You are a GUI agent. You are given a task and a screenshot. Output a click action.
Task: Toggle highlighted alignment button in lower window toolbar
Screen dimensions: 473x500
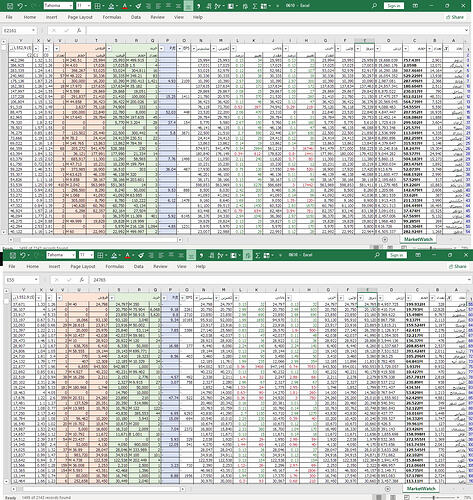191,255
